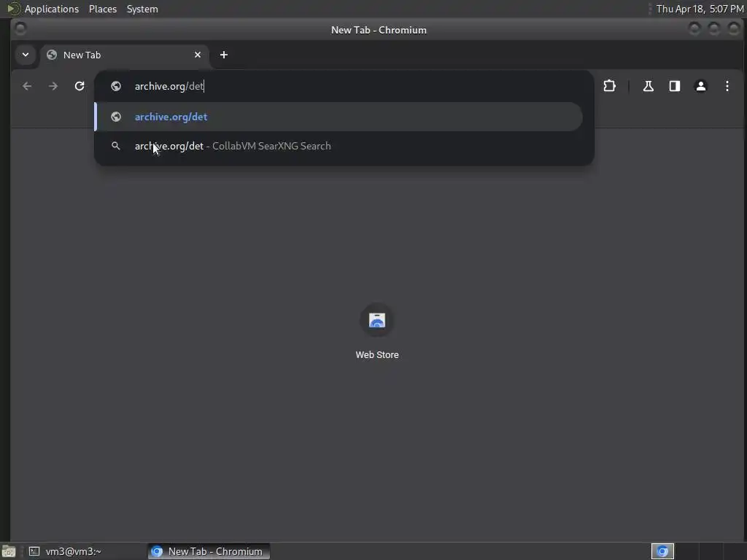The height and width of the screenshot is (560, 747).
Task: Click New Tab - Chromium taskbar button
Action: 209,551
